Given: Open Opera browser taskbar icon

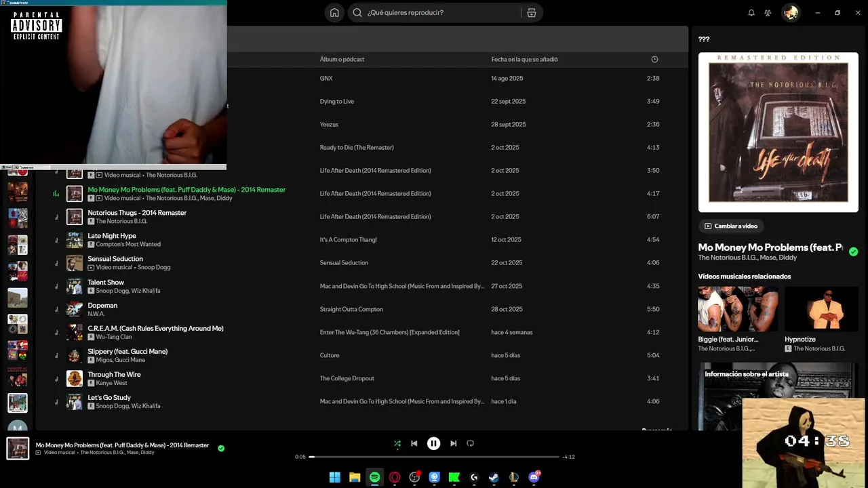Looking at the screenshot, I should coord(395,477).
